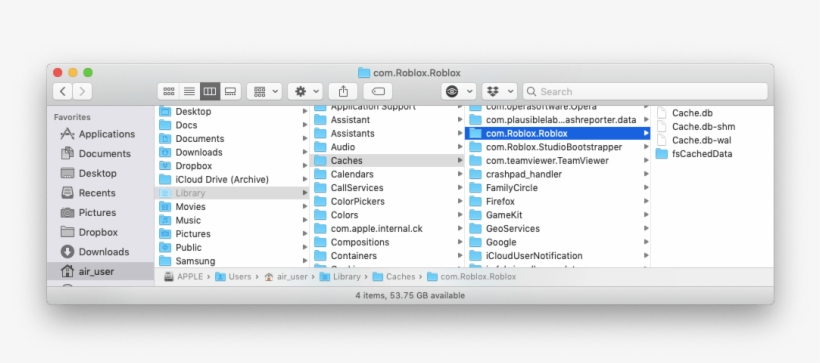
Task: Open Documents in the sidebar Favorites
Action: point(101,154)
